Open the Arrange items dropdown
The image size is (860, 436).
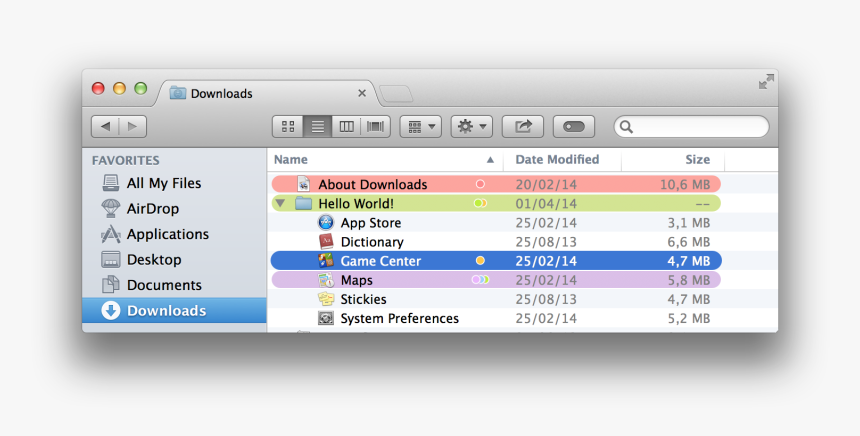(x=420, y=127)
